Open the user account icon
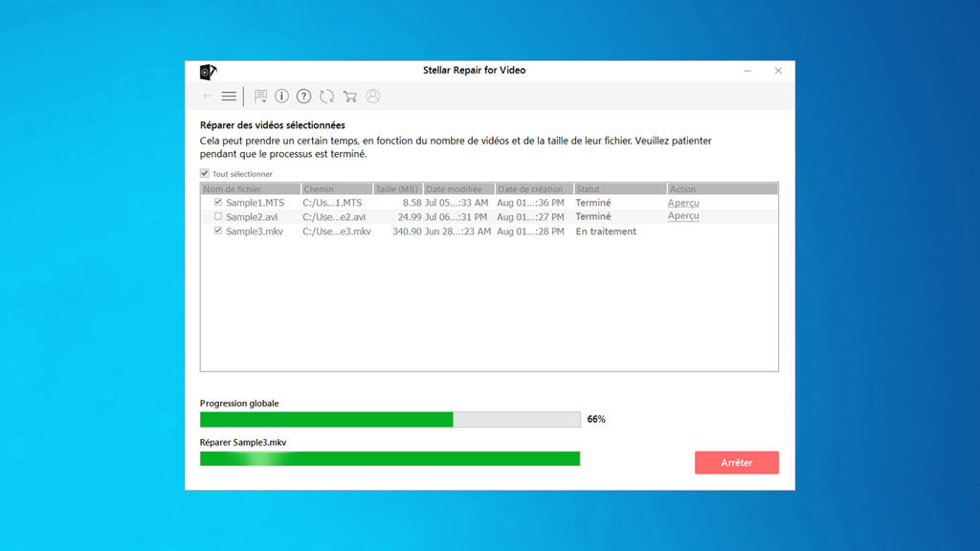This screenshot has width=980, height=551. pos(373,97)
